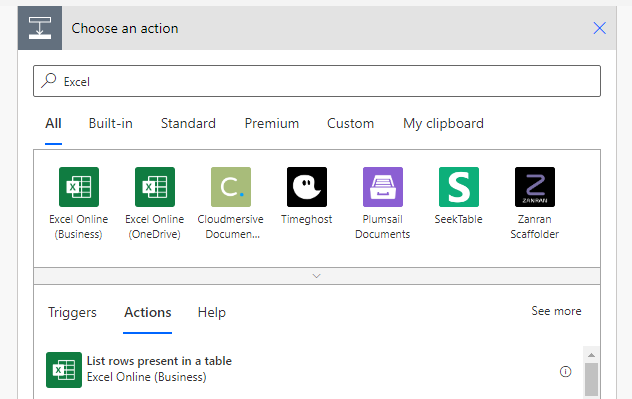Open the My clipboard tab
Screen dimensions: 632x399
443,123
